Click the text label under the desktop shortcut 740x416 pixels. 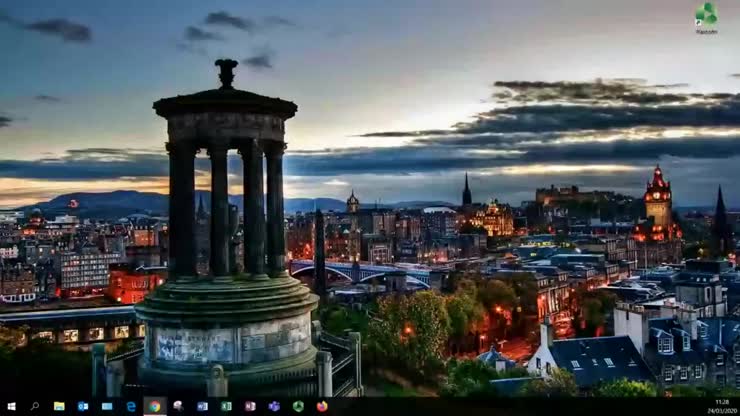pos(706,32)
